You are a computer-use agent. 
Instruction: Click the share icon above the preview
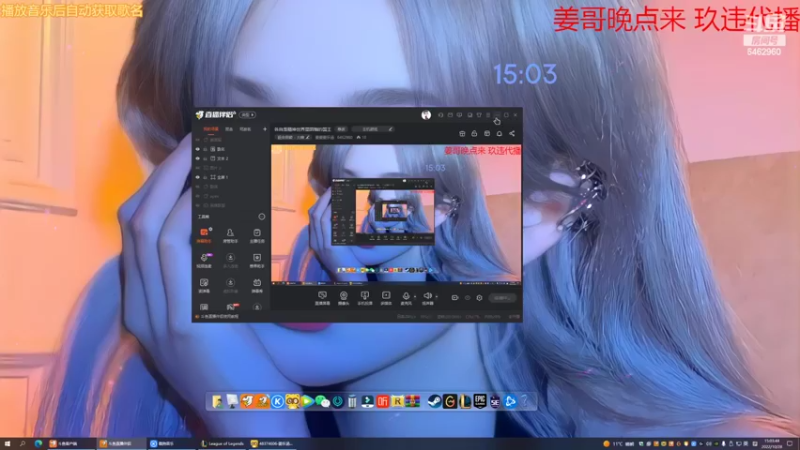(x=512, y=134)
